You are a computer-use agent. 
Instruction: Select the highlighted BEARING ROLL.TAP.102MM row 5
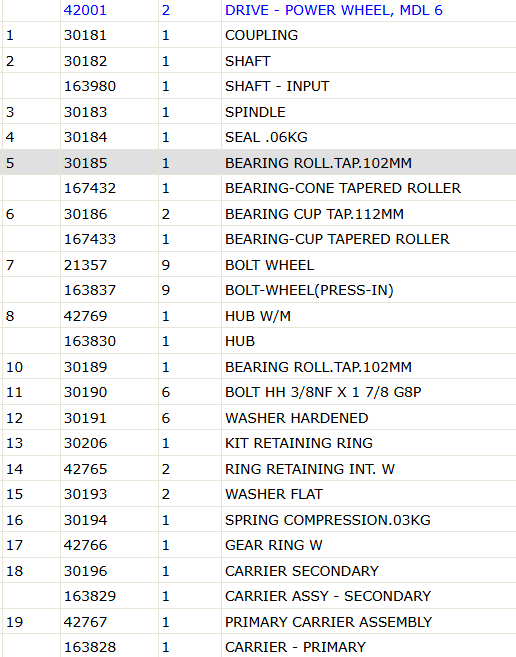coord(258,163)
